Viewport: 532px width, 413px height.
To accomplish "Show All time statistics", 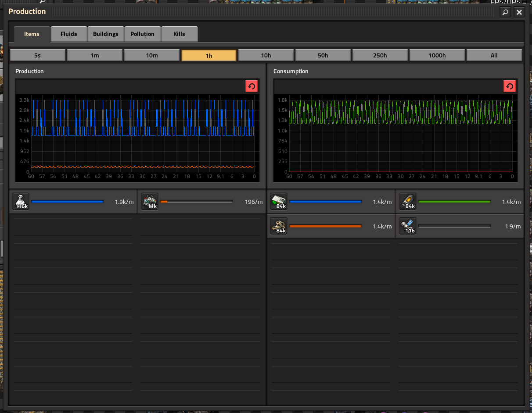I will point(494,55).
